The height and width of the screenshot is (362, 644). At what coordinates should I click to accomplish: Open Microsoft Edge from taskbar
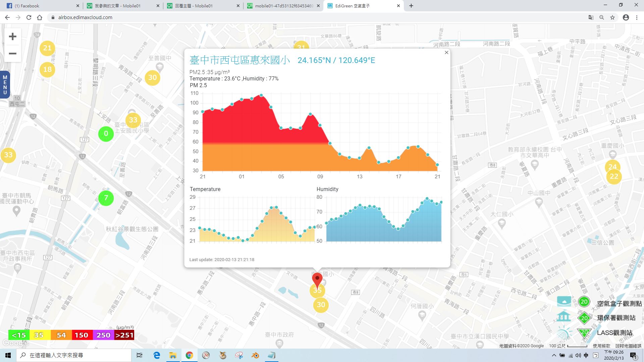click(157, 355)
